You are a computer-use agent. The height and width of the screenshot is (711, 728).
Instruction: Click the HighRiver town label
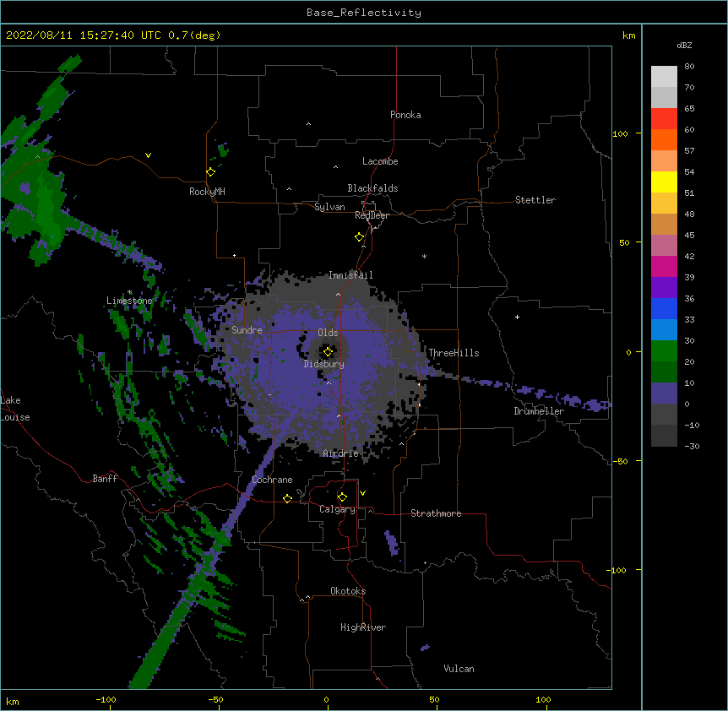click(x=363, y=627)
